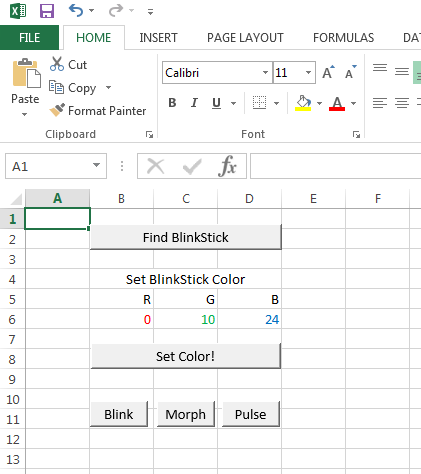The width and height of the screenshot is (421, 474).
Task: Click the Pulse button
Action: click(251, 414)
